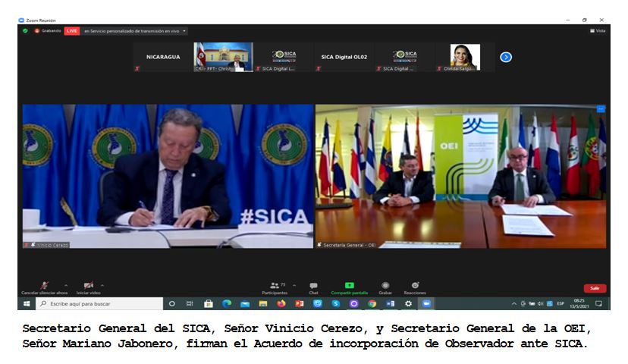628x364 pixels.
Task: Open Firefox from taskbar
Action: [x=281, y=303]
